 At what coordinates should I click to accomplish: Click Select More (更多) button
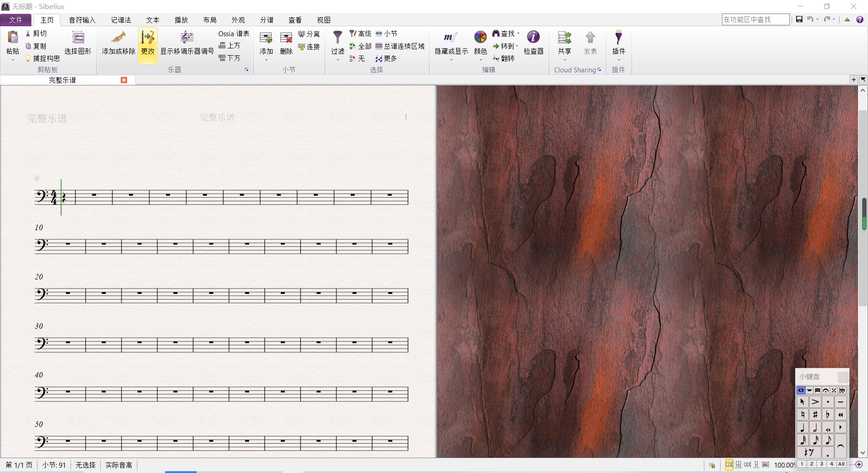point(387,58)
